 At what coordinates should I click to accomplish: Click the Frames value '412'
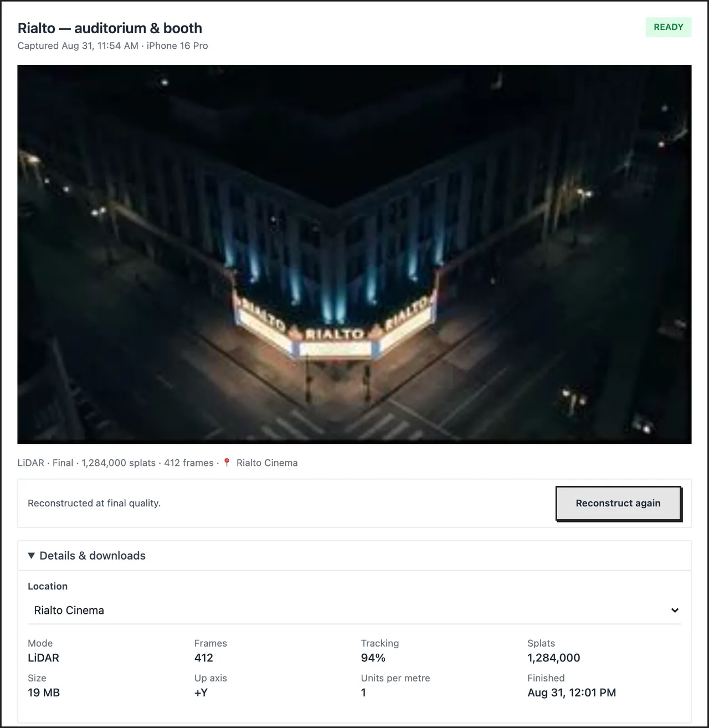tap(204, 658)
